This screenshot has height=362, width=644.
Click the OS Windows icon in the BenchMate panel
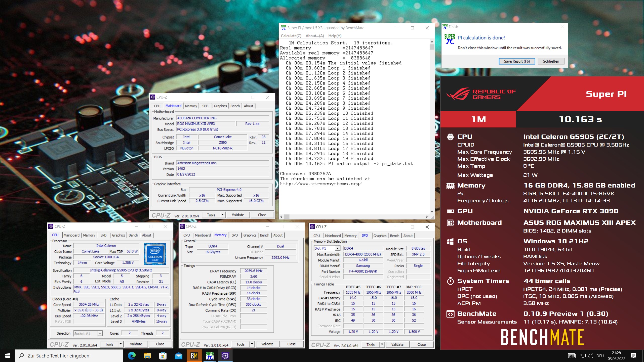pyautogui.click(x=450, y=241)
